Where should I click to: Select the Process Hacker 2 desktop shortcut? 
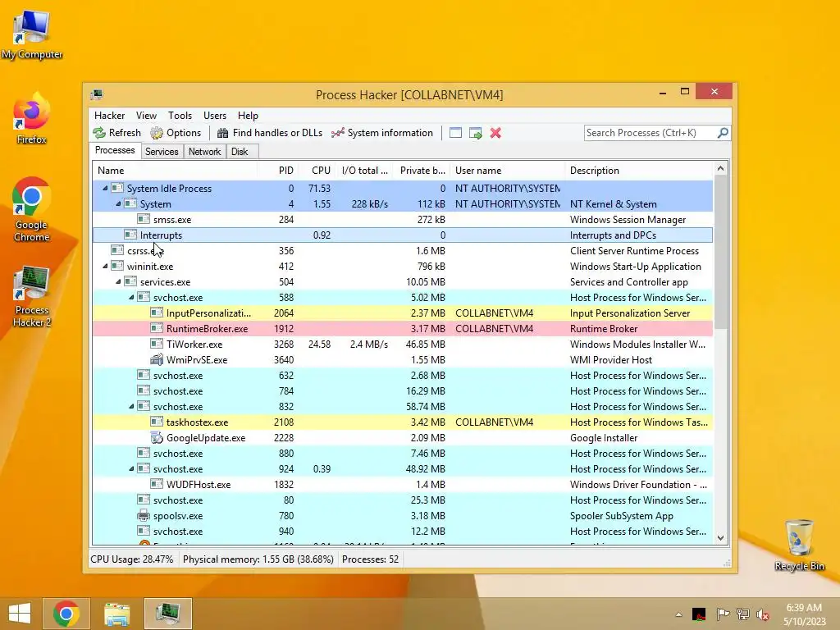point(32,295)
